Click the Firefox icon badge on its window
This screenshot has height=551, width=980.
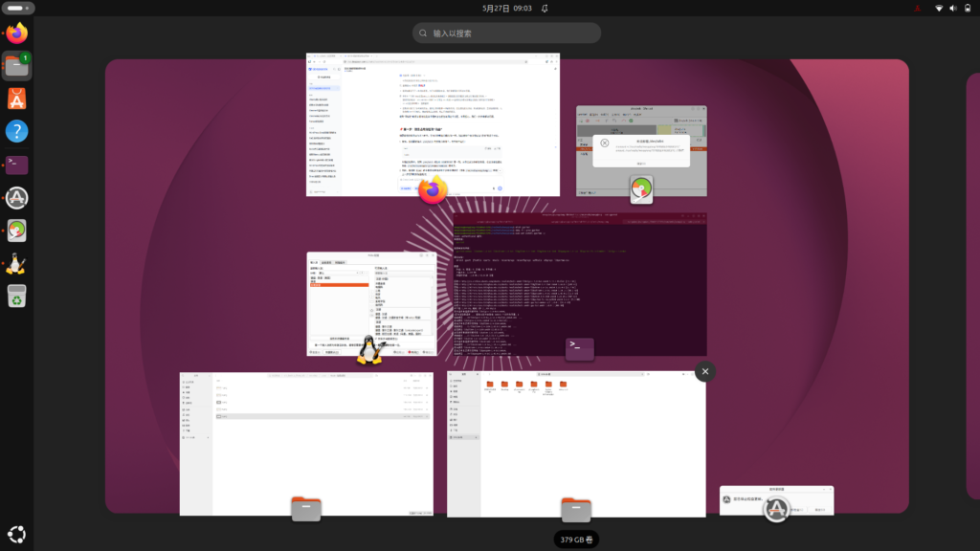point(433,189)
